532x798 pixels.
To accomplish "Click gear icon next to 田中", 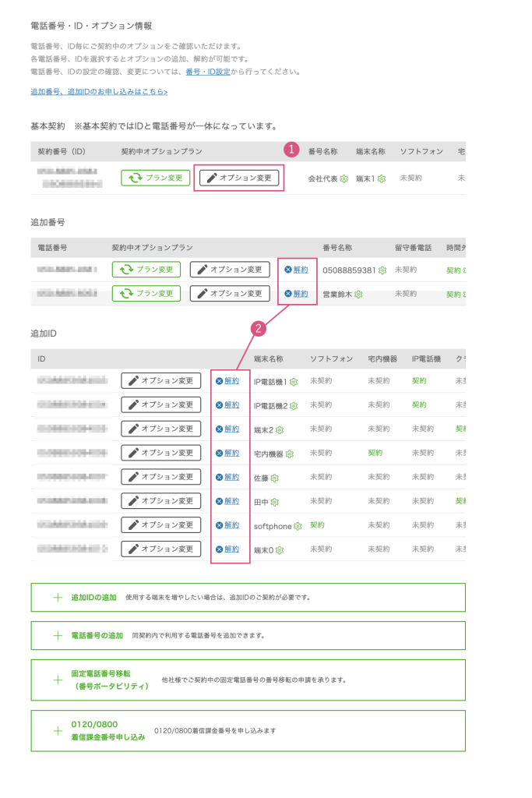I will tap(275, 502).
